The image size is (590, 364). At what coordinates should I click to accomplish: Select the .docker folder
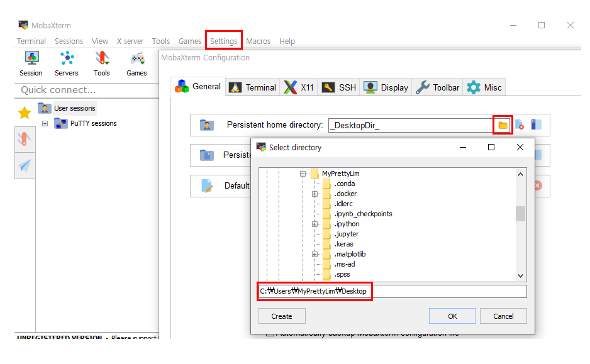click(x=345, y=194)
